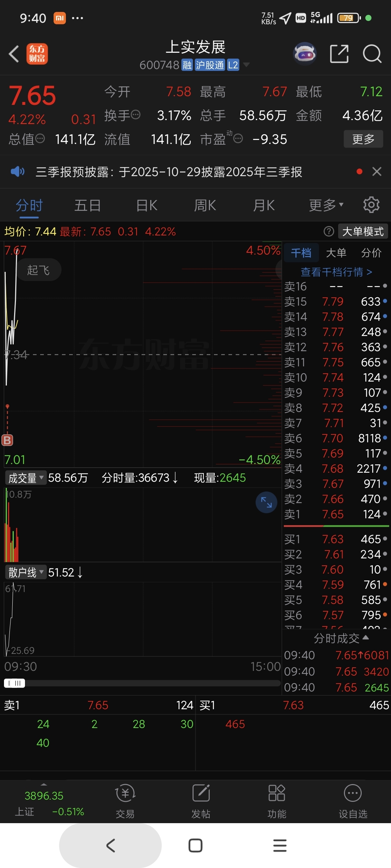391x868 pixels.
Task: Tap trade record 7.65 3420
Action: (336, 671)
